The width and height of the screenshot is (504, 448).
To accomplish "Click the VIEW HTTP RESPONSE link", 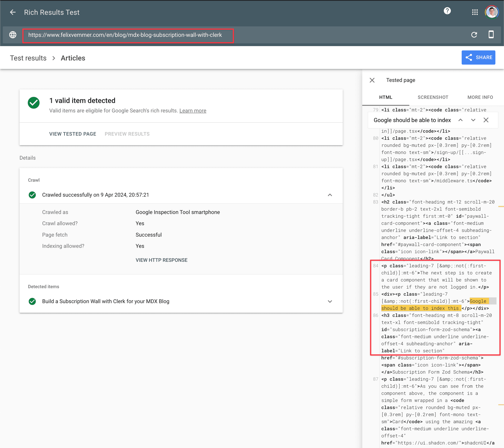I will pyautogui.click(x=161, y=260).
